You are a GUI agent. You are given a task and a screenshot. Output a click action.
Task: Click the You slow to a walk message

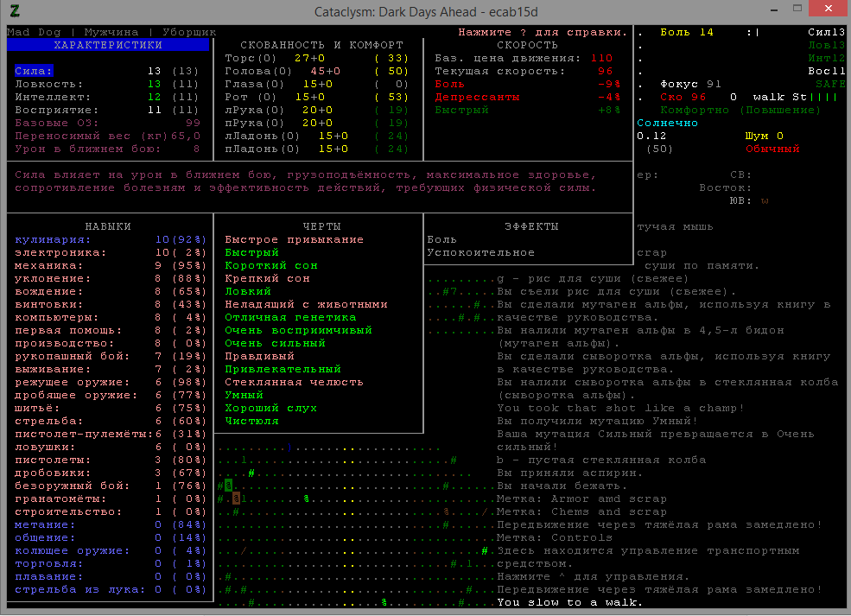coord(570,602)
